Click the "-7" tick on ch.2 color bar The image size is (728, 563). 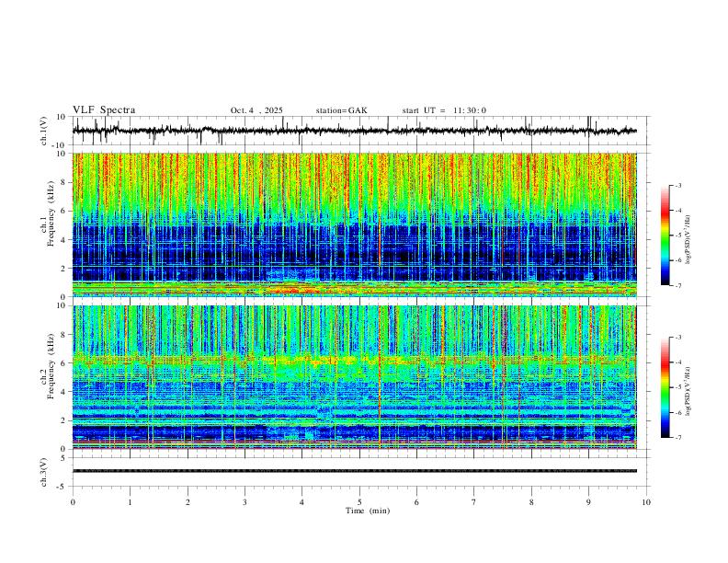(x=677, y=437)
